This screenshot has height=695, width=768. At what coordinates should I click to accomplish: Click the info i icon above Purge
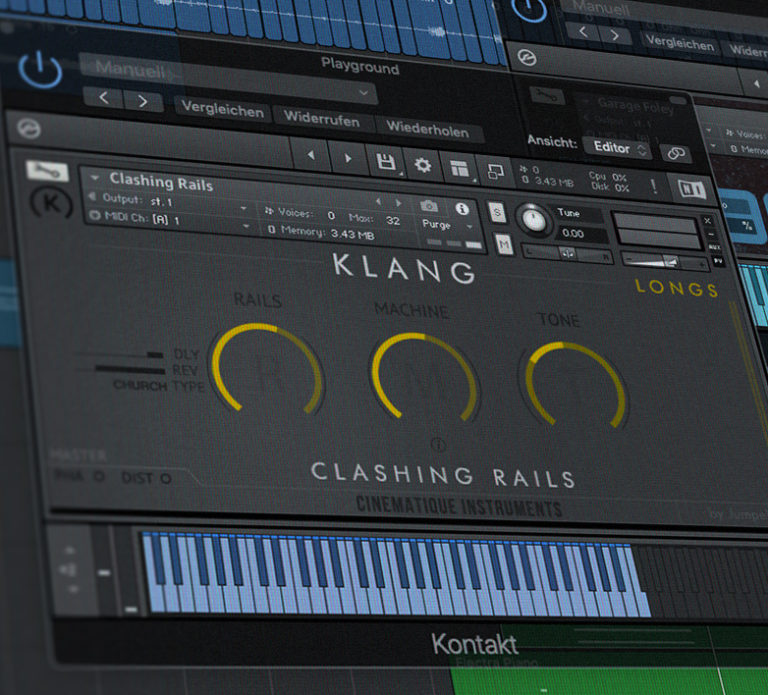click(x=461, y=209)
